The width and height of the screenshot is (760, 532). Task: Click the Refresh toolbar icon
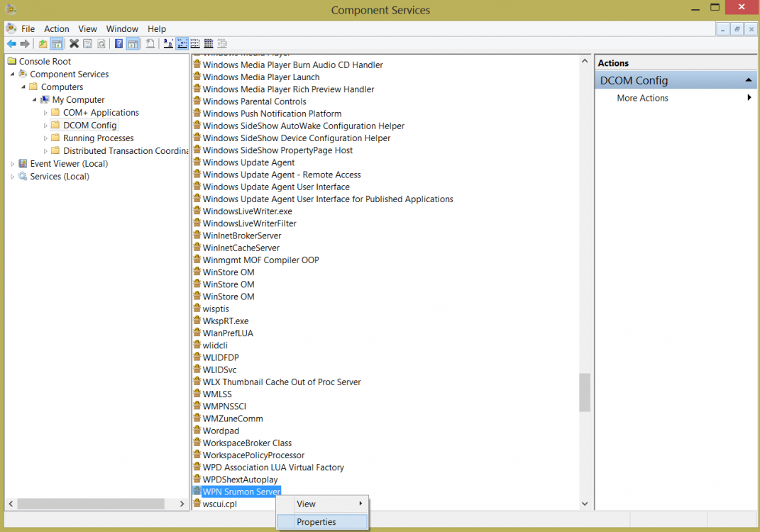tap(101, 44)
